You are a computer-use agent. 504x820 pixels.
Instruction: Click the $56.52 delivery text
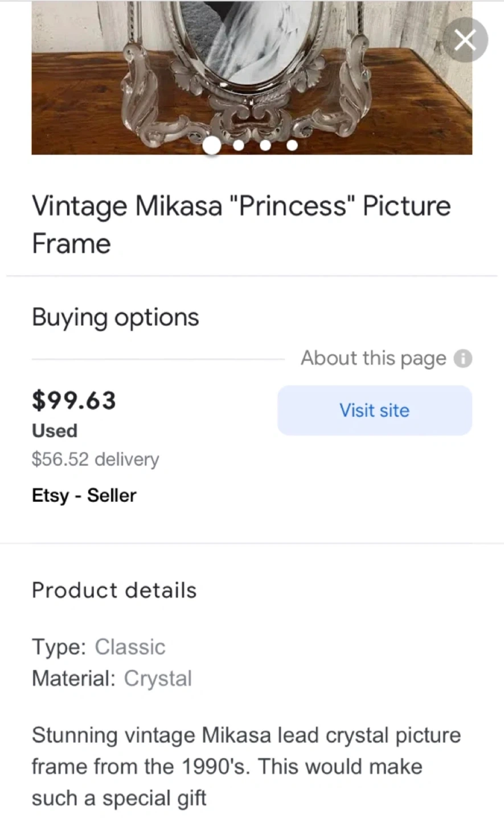pyautogui.click(x=96, y=459)
